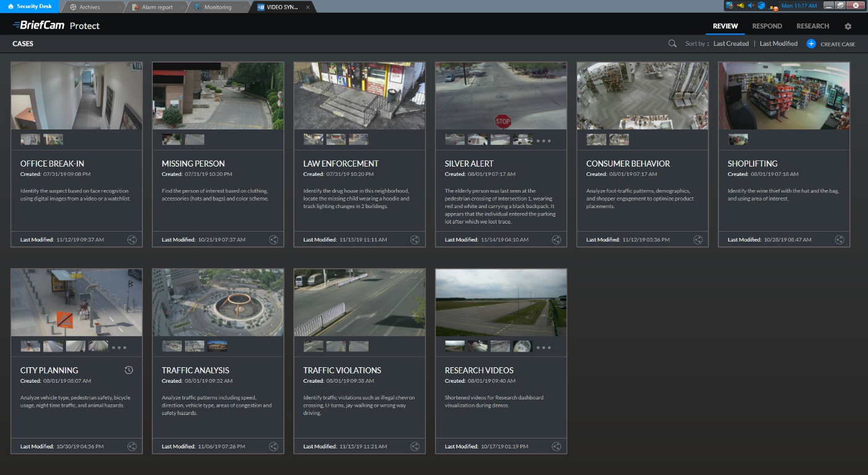Share the CONSUMER BEHAVIOR case
The image size is (868, 475).
(698, 240)
